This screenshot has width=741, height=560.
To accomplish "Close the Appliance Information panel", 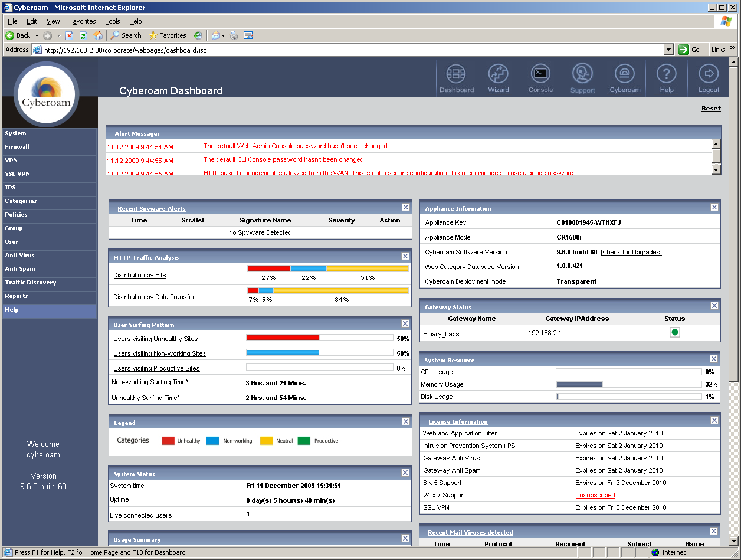I will pos(714,207).
